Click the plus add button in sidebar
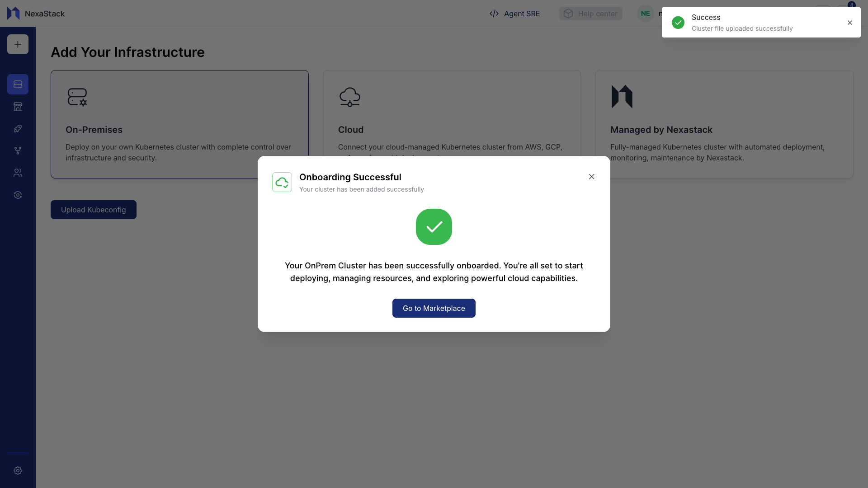This screenshot has width=868, height=488. [x=18, y=44]
